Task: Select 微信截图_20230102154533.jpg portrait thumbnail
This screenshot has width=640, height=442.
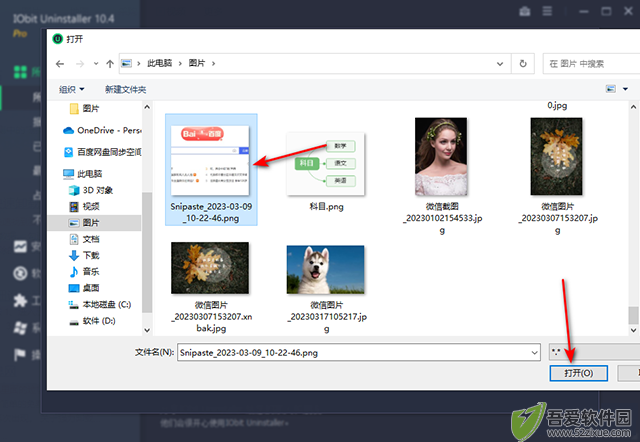Action: [x=441, y=157]
